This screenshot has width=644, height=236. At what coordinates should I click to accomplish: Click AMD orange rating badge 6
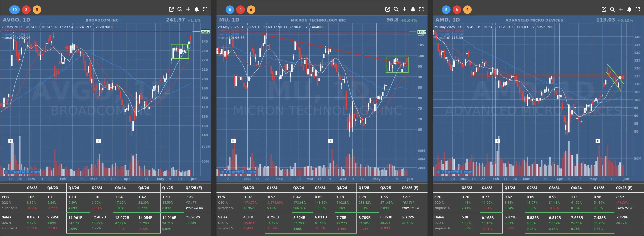point(467,9)
